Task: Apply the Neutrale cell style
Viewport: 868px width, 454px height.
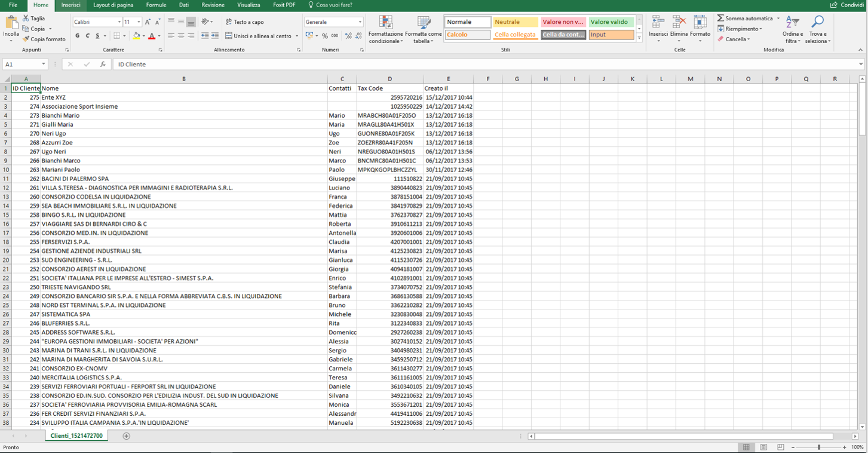Action: point(516,22)
